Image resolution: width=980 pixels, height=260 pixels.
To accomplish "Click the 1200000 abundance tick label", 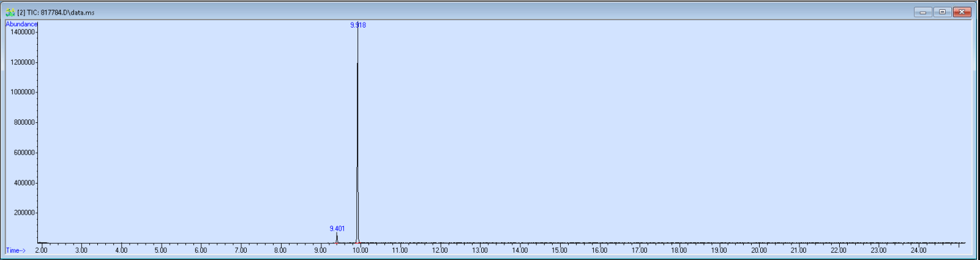I will [x=22, y=62].
